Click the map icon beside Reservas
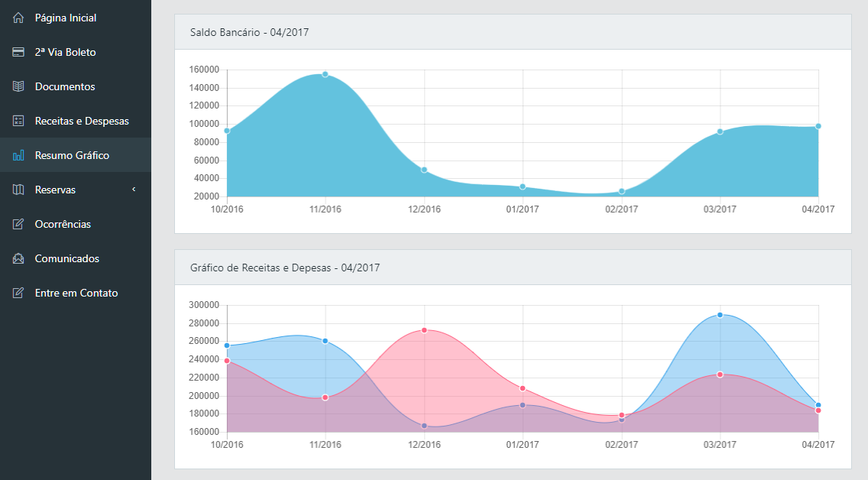 18,190
